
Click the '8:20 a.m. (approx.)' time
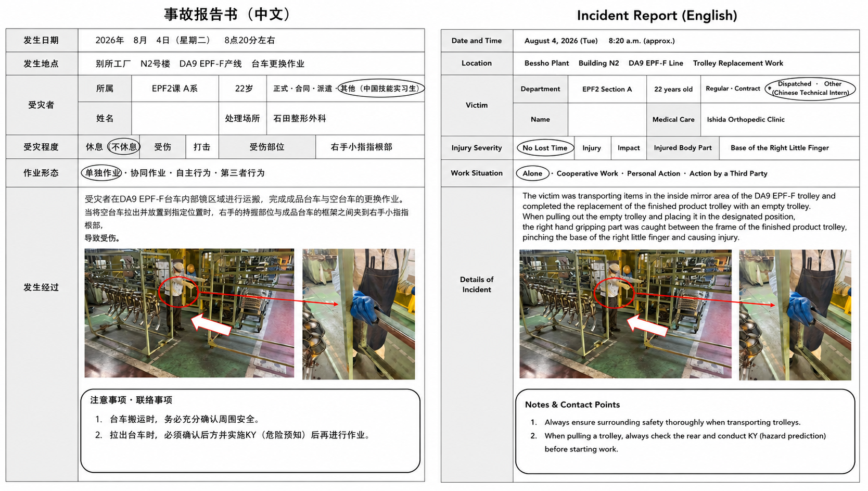click(x=642, y=41)
